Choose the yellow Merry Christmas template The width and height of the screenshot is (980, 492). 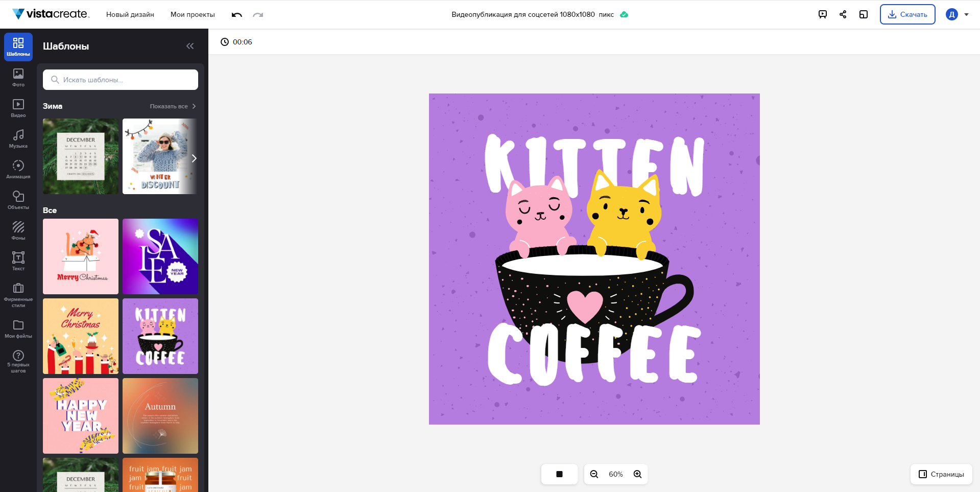81,336
